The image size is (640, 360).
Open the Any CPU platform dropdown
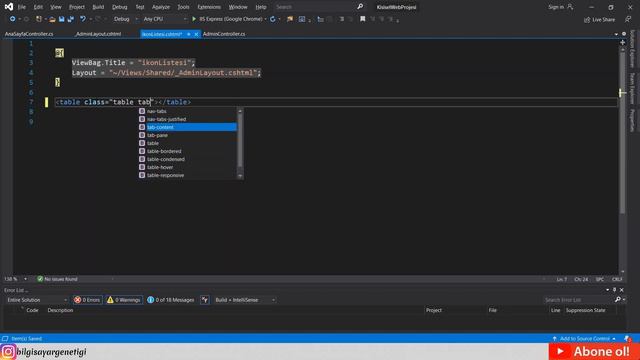[x=164, y=19]
